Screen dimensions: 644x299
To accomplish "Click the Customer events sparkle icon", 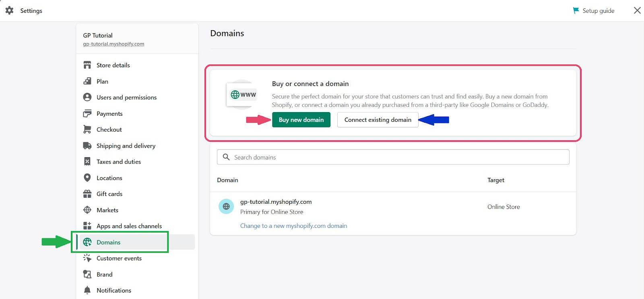I will pos(87,258).
